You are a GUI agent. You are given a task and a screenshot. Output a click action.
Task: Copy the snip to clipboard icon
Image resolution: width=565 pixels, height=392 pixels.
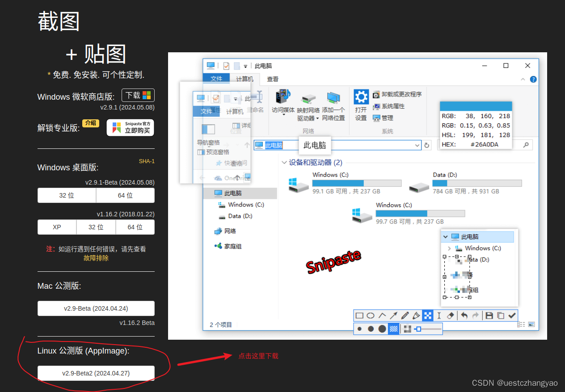(501, 316)
